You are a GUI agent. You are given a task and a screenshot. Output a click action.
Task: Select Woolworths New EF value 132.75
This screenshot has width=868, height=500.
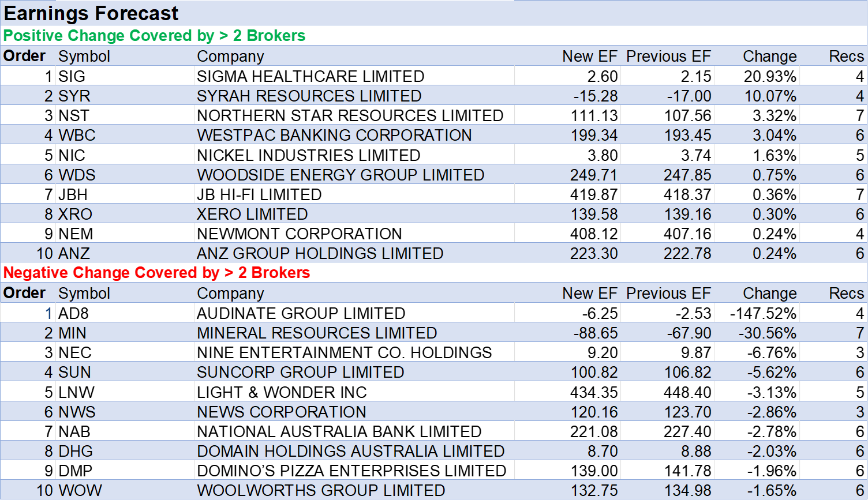click(x=594, y=491)
